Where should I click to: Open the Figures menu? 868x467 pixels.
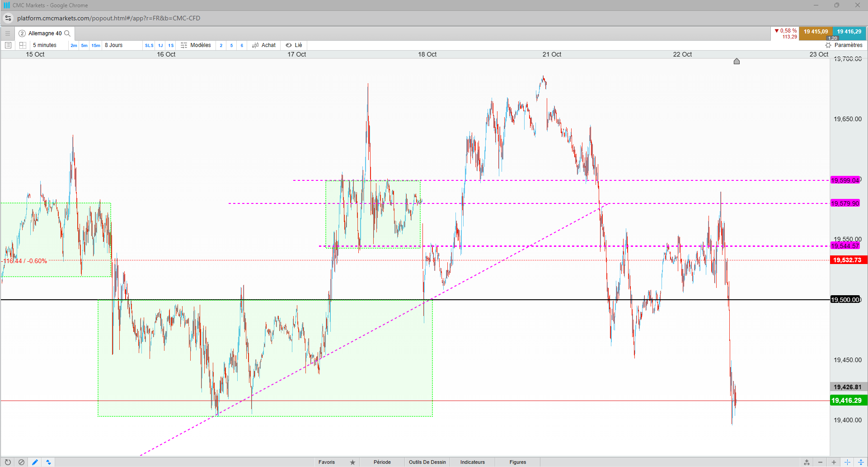point(518,462)
